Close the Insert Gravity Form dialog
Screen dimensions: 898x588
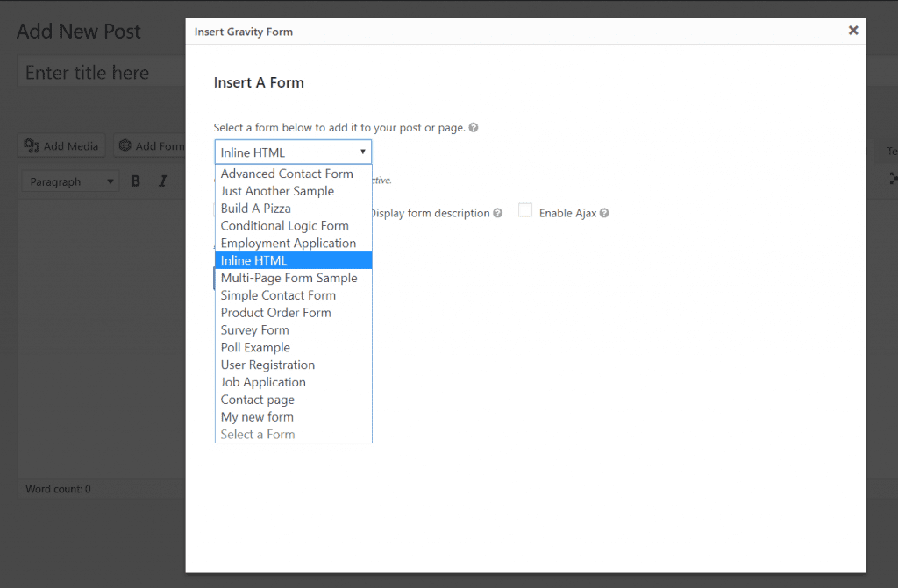pos(853,31)
